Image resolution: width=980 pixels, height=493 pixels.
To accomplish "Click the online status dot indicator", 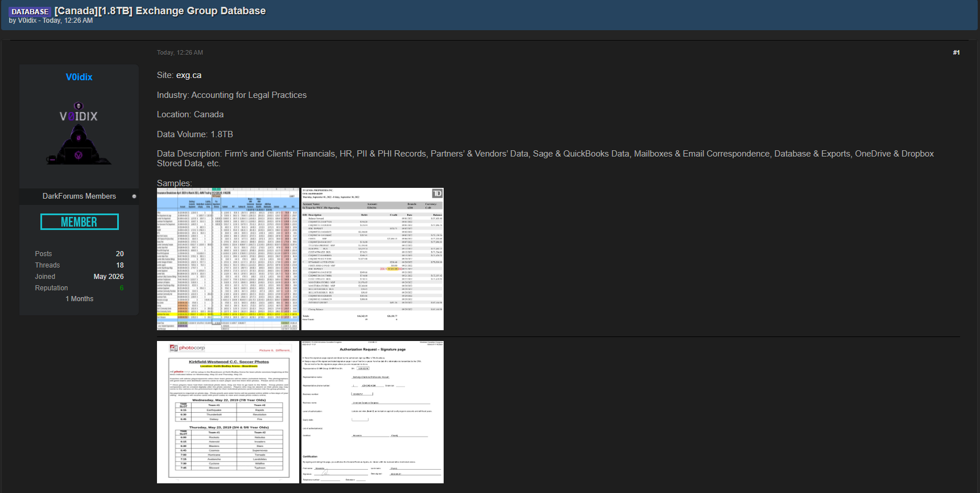I will pyautogui.click(x=134, y=196).
